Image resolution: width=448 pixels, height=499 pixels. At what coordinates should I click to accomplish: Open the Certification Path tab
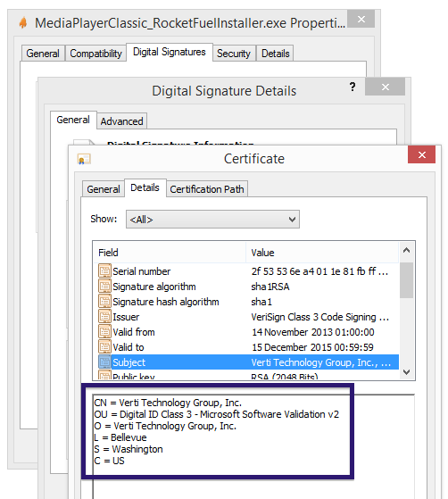207,189
